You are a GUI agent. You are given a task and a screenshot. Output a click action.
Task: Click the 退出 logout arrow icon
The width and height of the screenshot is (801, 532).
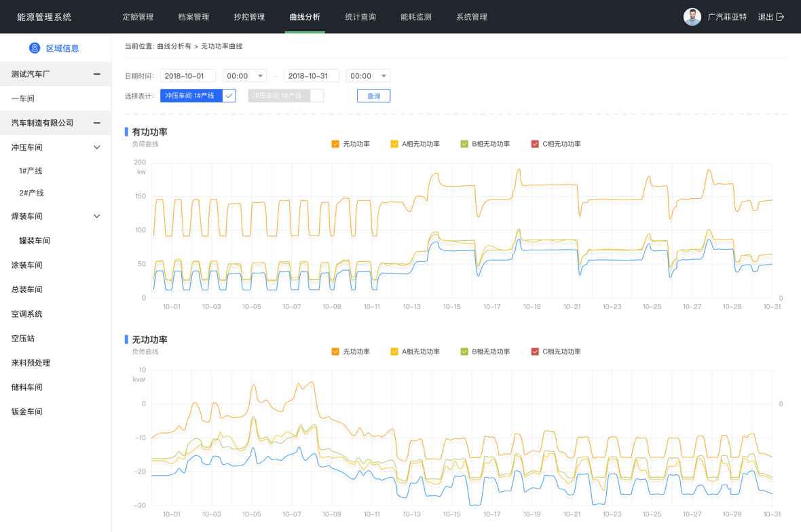click(x=780, y=17)
